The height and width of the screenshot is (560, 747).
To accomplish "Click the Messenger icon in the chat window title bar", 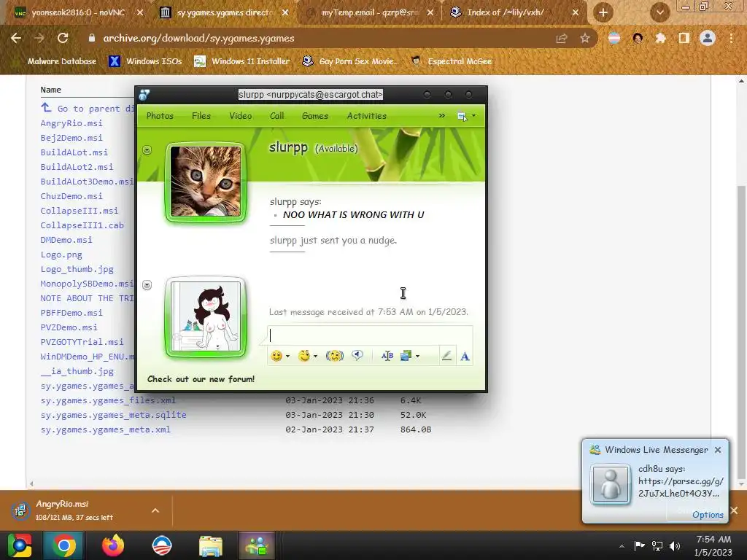I will tap(144, 95).
